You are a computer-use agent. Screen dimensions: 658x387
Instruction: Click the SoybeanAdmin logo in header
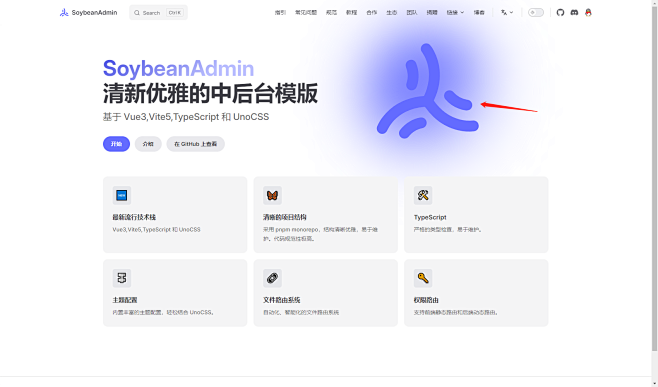tap(64, 13)
